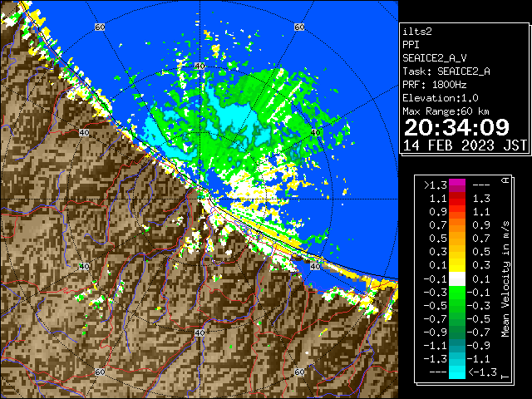Select the 'Task: SEAICE2_A' line

click(x=446, y=71)
